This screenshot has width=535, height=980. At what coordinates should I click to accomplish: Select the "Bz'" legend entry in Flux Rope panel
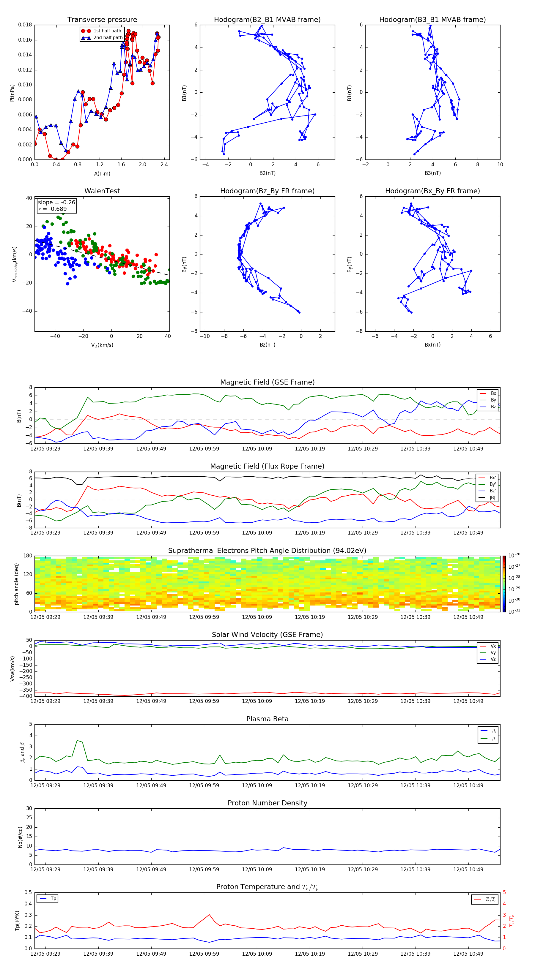coord(488,491)
